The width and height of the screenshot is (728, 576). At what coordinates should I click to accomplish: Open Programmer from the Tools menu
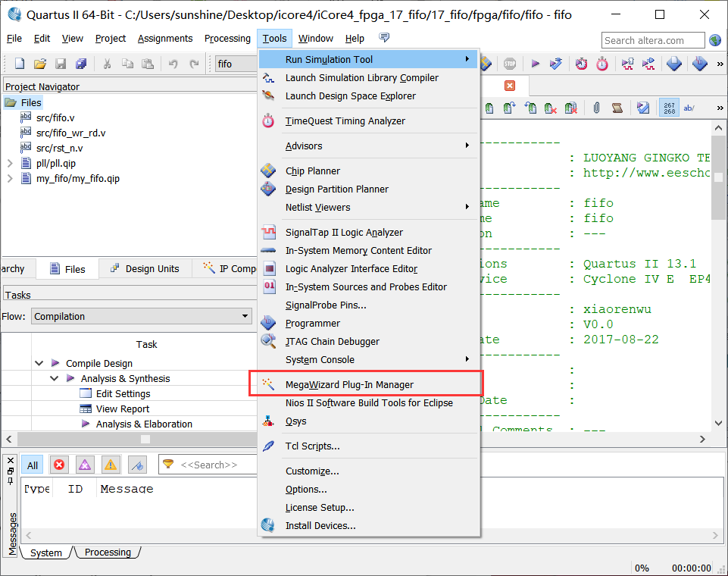point(312,324)
